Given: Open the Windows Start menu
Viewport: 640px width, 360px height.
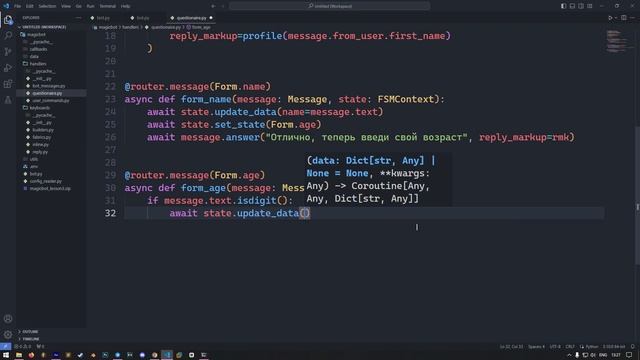Looking at the screenshot, I should (6, 355).
